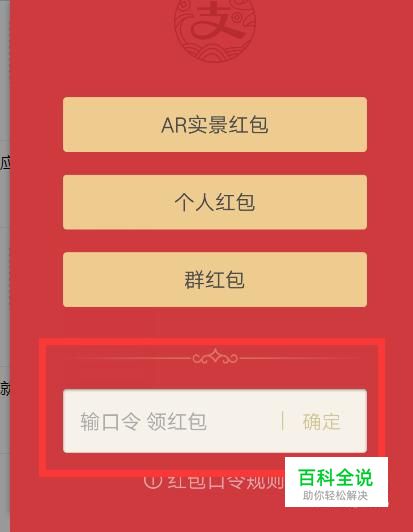Screen dimensions: 413x532
Task: Open the 红包口令规则 rules link
Action: click(x=225, y=481)
